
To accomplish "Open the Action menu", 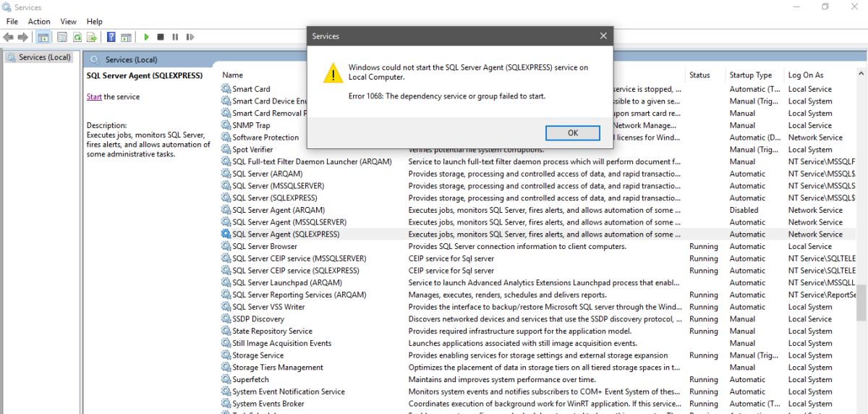I will coord(39,22).
